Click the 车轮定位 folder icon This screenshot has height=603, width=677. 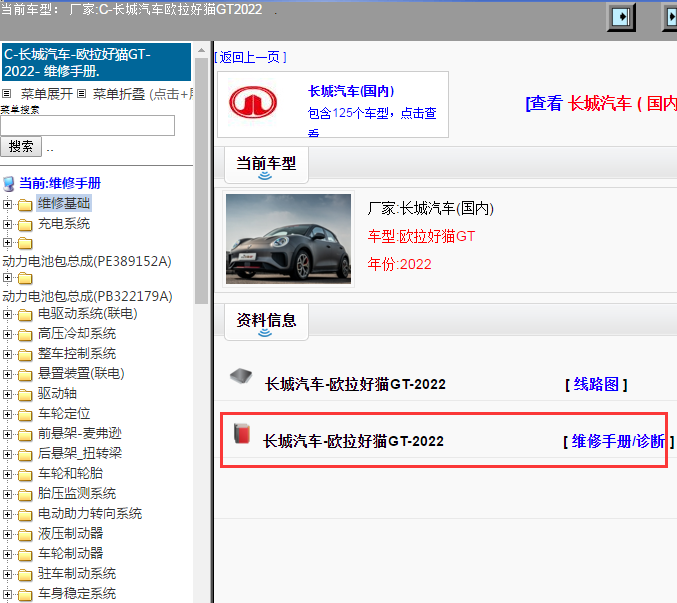pos(25,414)
